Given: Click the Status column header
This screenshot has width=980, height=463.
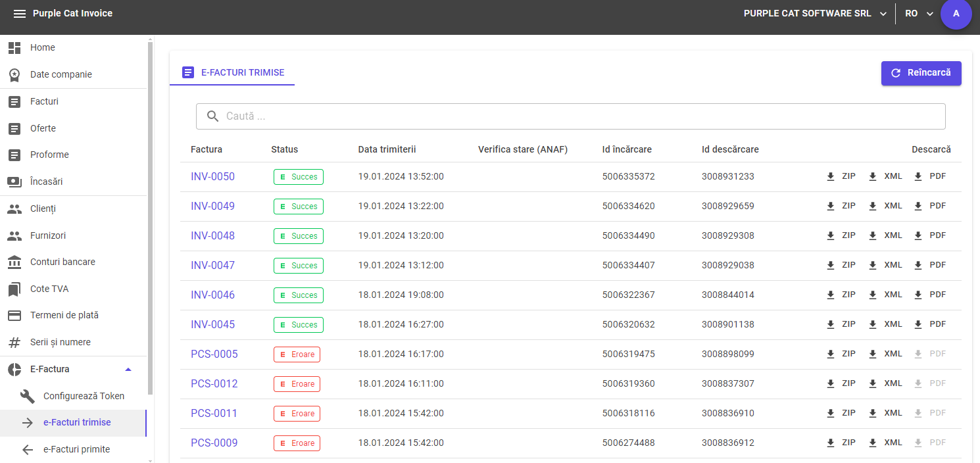Looking at the screenshot, I should [284, 149].
